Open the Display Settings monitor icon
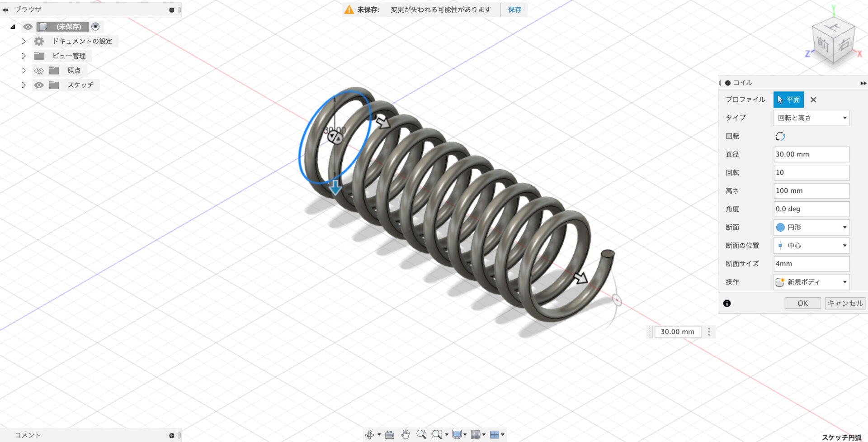The image size is (868, 442). coord(457,435)
